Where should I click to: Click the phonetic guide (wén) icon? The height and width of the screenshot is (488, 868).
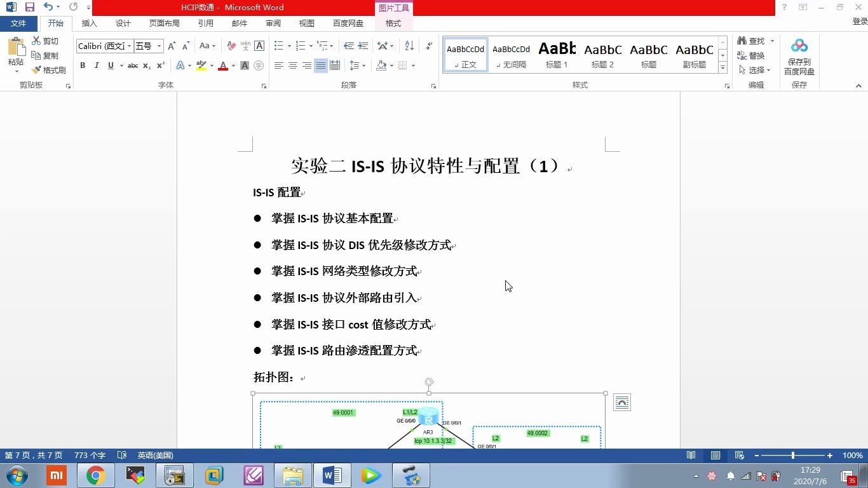coord(245,46)
